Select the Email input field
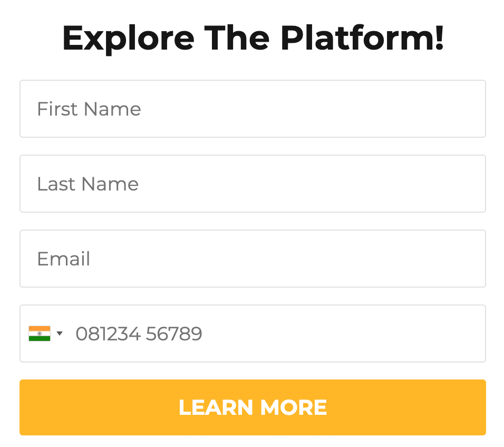 253,259
